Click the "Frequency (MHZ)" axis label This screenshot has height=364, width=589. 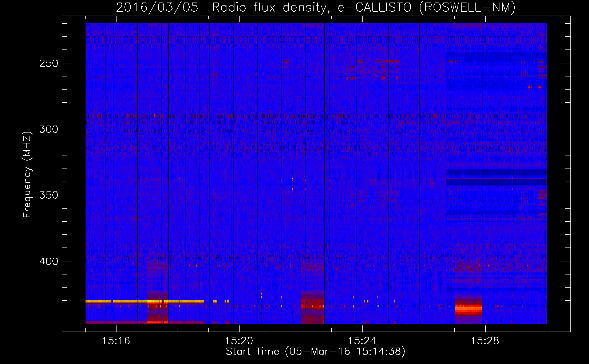(x=27, y=175)
